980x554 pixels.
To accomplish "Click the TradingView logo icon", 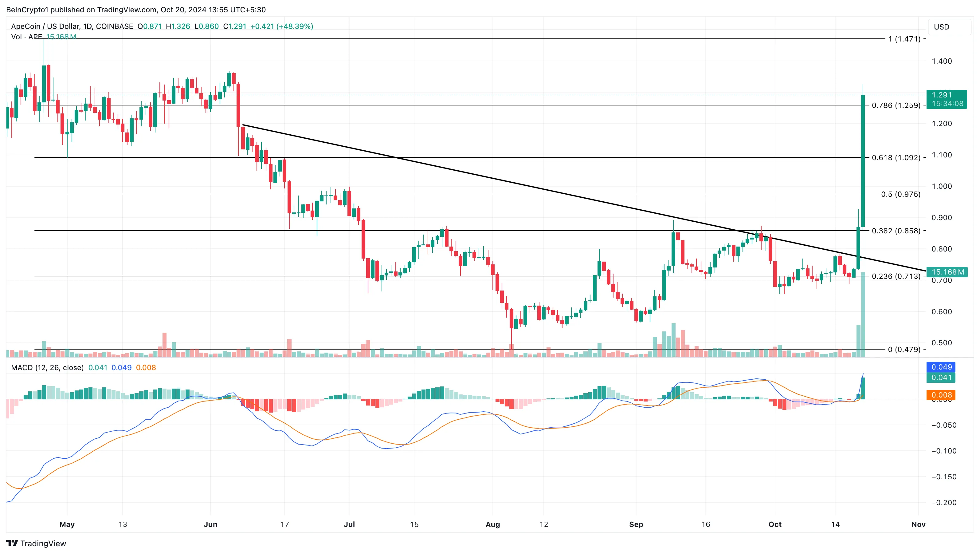I will [x=12, y=543].
